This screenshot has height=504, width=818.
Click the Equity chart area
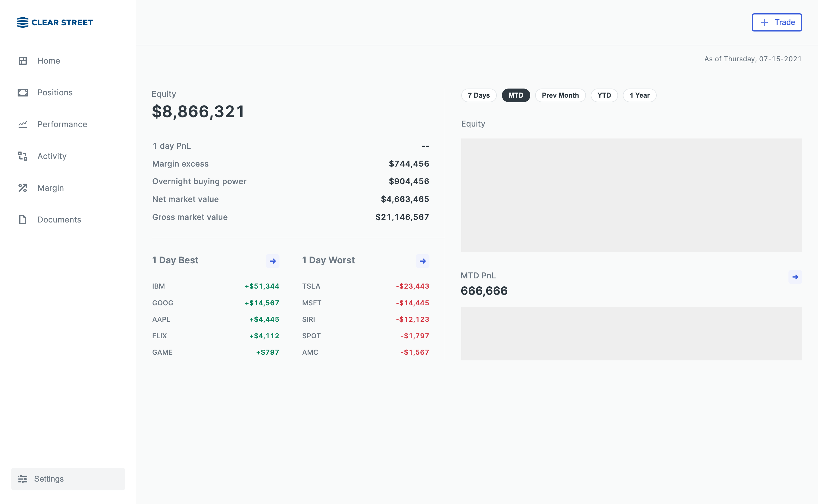point(631,195)
